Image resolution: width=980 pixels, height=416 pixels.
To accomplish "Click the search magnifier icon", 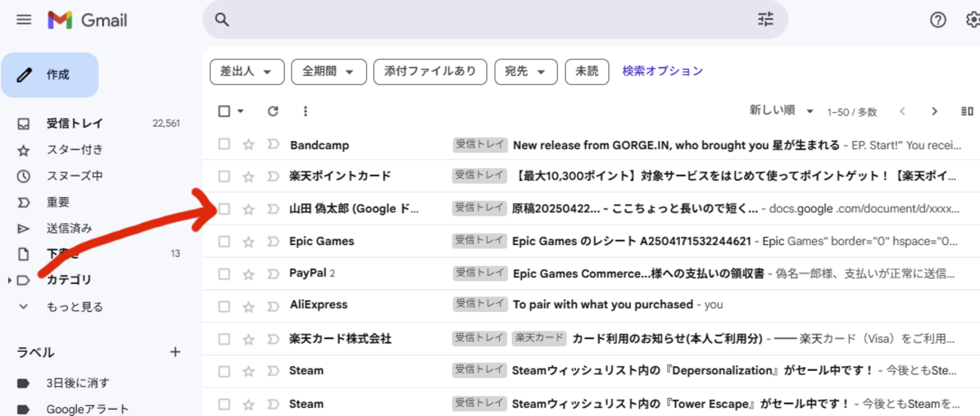I will pyautogui.click(x=222, y=20).
